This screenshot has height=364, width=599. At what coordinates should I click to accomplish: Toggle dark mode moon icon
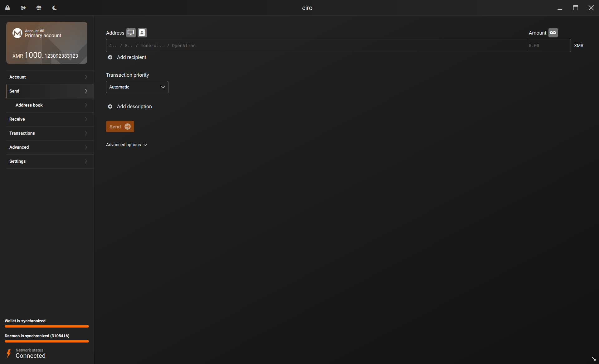click(54, 8)
